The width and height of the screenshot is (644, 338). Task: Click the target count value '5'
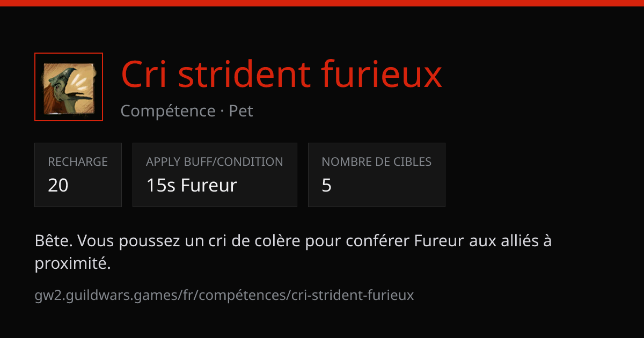327,186
